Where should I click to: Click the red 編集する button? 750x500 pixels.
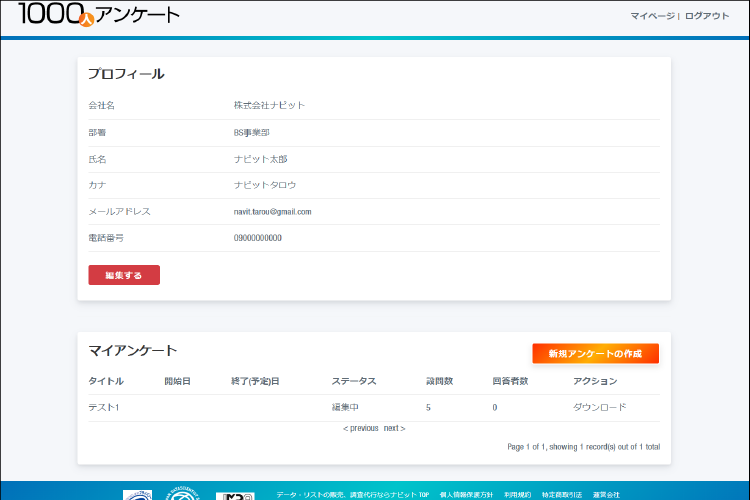[124, 275]
